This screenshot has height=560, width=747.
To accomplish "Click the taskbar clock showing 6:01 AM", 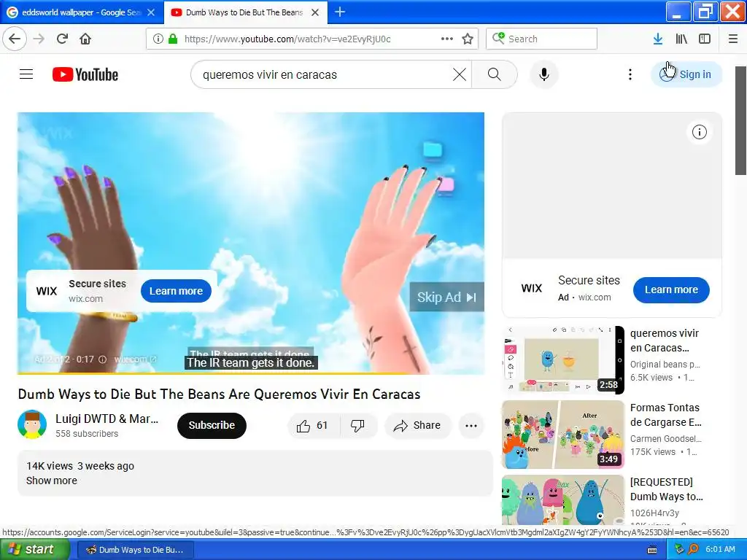I will 720,550.
